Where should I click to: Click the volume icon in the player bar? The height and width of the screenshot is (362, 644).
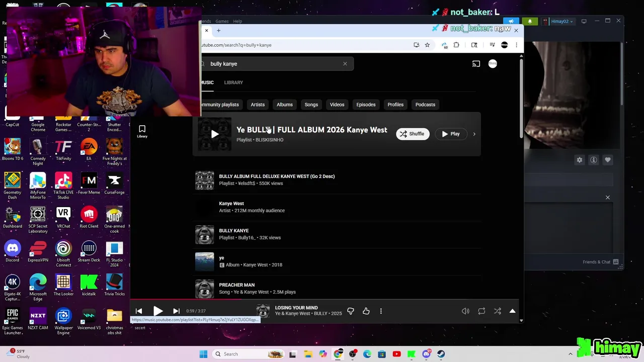465,311
